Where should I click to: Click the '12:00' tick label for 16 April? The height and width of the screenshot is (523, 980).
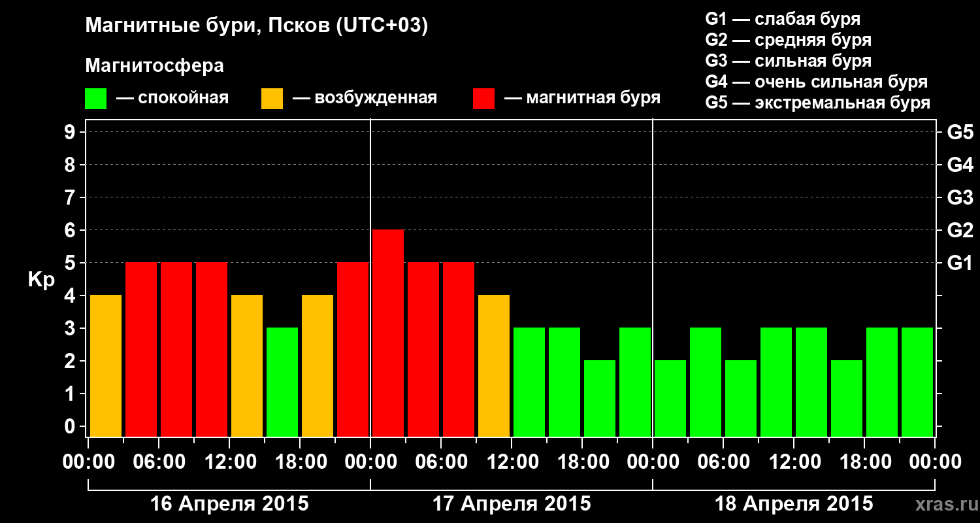[x=229, y=462]
